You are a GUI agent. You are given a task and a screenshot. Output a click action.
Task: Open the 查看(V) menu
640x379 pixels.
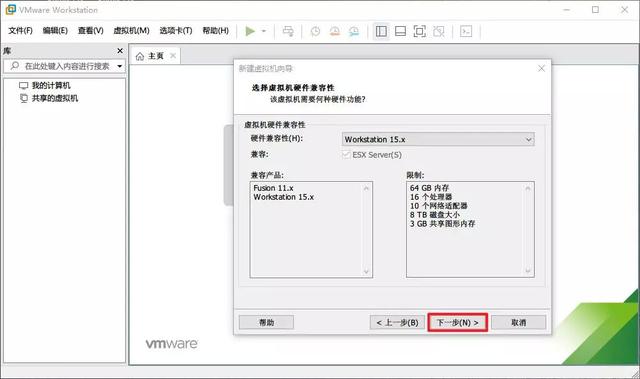point(91,31)
